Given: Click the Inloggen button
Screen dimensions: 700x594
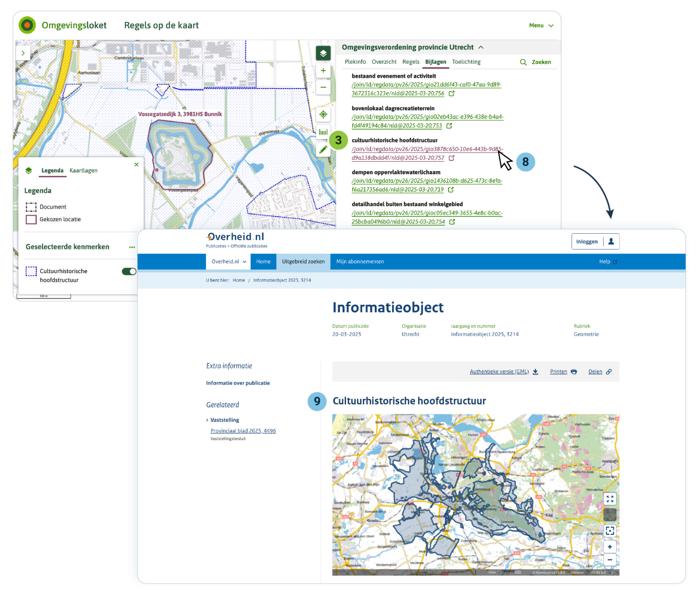Looking at the screenshot, I should 587,241.
